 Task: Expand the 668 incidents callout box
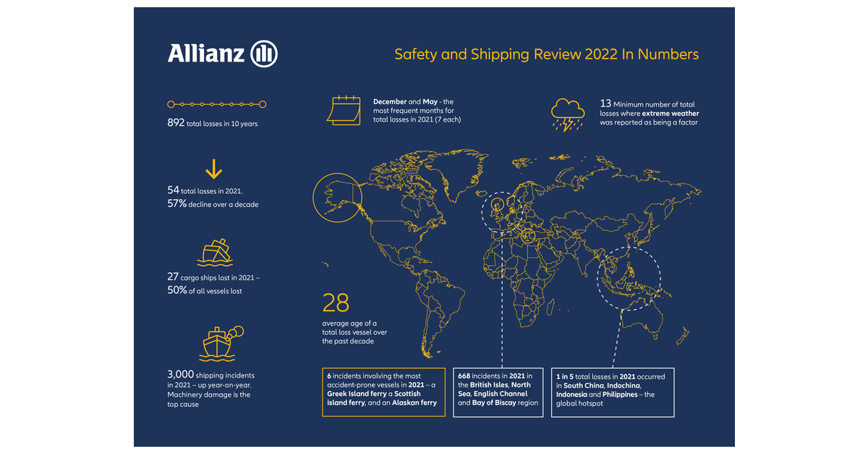497,391
